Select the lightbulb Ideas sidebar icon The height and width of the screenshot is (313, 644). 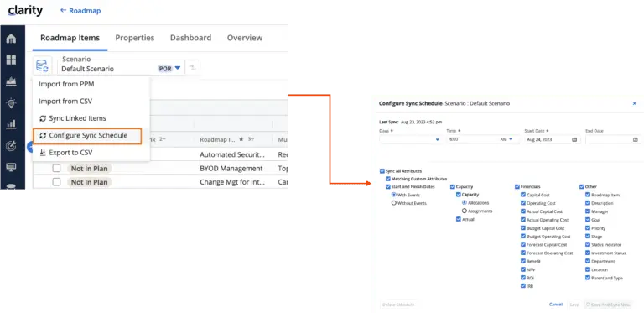click(12, 103)
